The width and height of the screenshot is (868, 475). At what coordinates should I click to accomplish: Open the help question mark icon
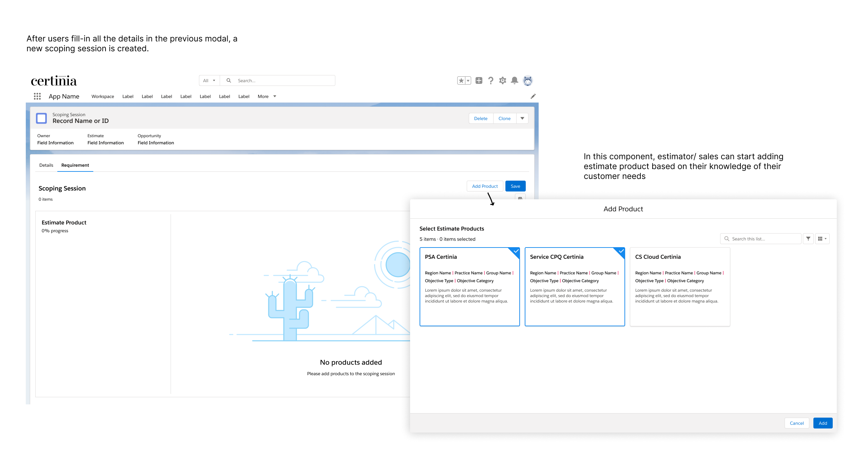pos(490,80)
